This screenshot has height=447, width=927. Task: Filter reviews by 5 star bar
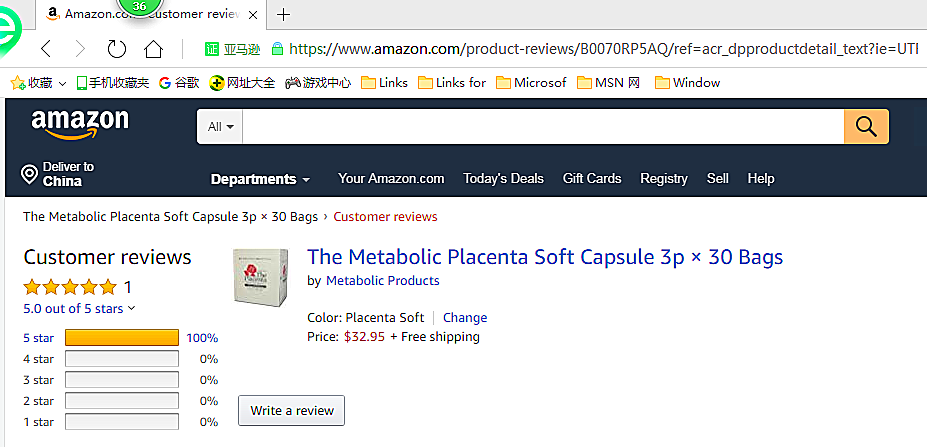121,338
